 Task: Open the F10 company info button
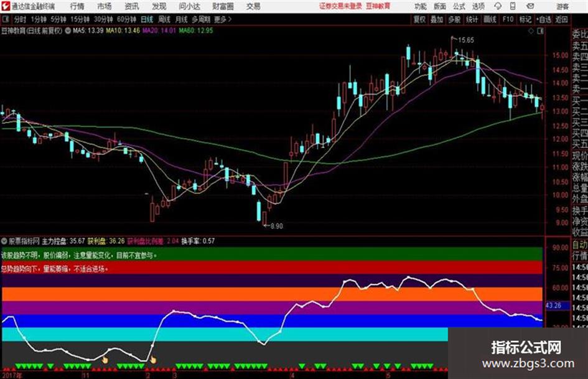[x=508, y=19]
